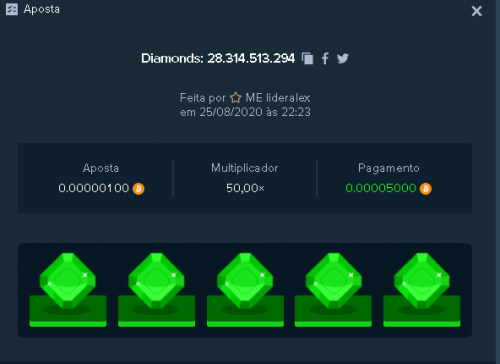The width and height of the screenshot is (500, 364).
Task: Click the Aposta title in dialog header
Action: [42, 9]
